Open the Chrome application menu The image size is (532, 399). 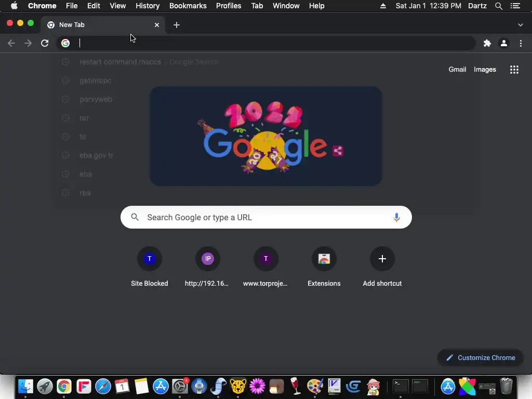(x=42, y=6)
